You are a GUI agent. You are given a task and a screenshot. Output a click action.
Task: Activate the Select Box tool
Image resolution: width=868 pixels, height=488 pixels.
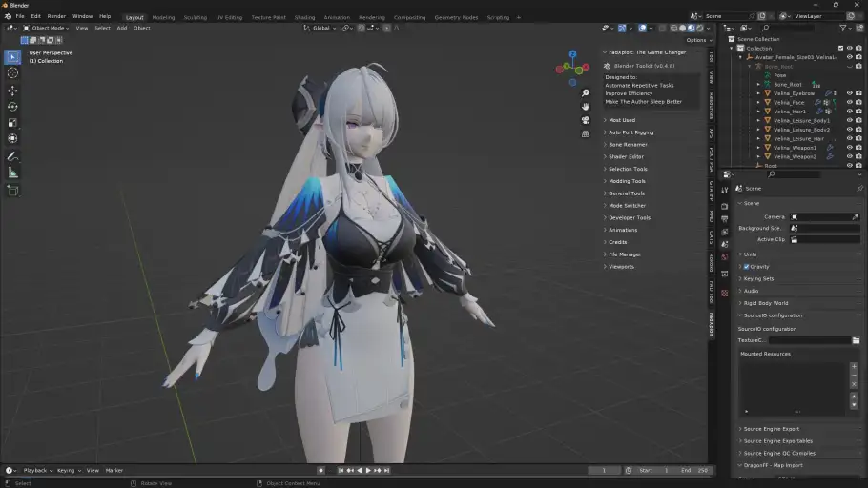coord(12,57)
